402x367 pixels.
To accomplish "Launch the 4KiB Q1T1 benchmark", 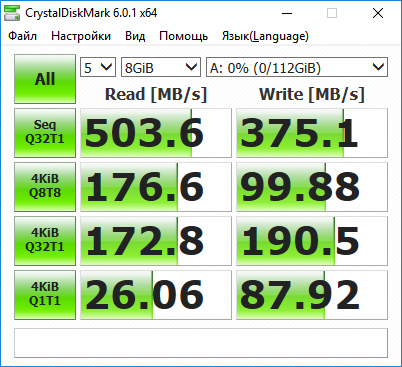I will point(45,295).
